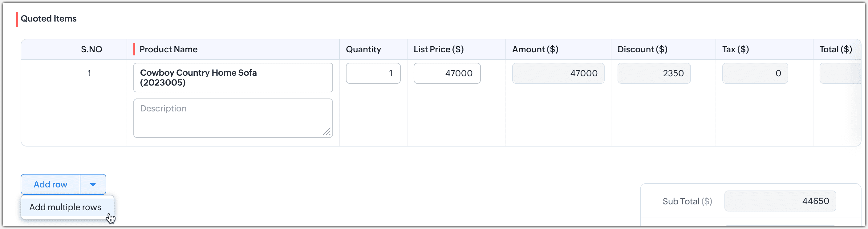The height and width of the screenshot is (229, 868).
Task: Click the Product Name column header
Action: 168,50
